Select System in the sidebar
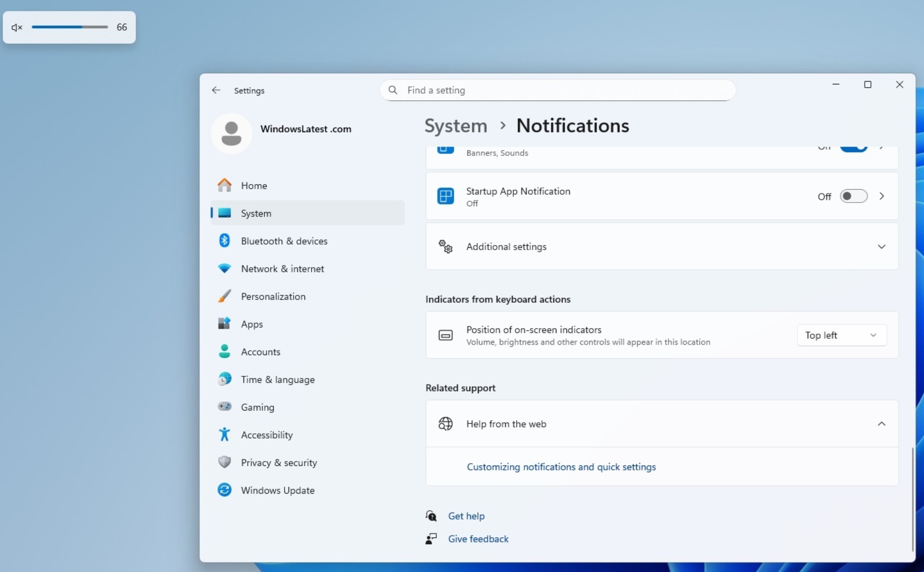Viewport: 924px width, 572px height. [x=255, y=213]
